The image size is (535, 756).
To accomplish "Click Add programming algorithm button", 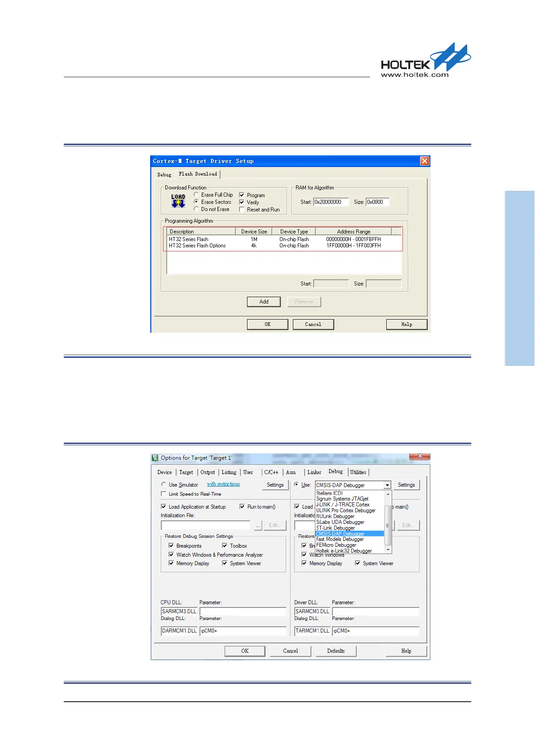I will (x=264, y=302).
